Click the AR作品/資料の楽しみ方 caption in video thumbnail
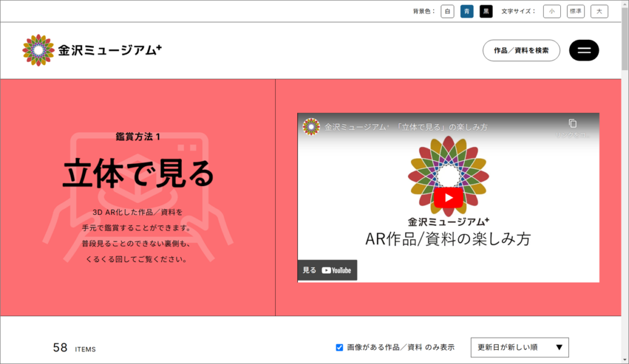 [x=448, y=239]
